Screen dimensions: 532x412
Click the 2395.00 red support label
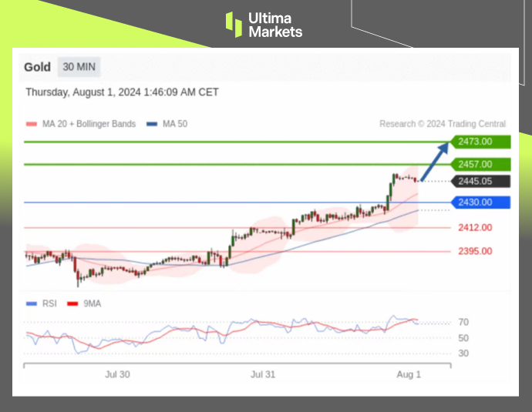pyautogui.click(x=474, y=251)
